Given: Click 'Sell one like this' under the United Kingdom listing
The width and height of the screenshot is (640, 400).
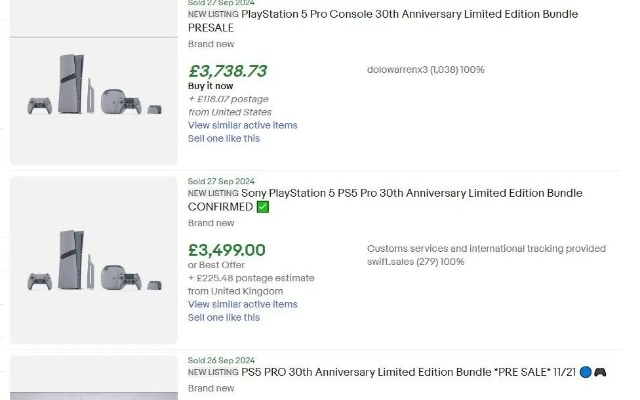Looking at the screenshot, I should pyautogui.click(x=224, y=317).
